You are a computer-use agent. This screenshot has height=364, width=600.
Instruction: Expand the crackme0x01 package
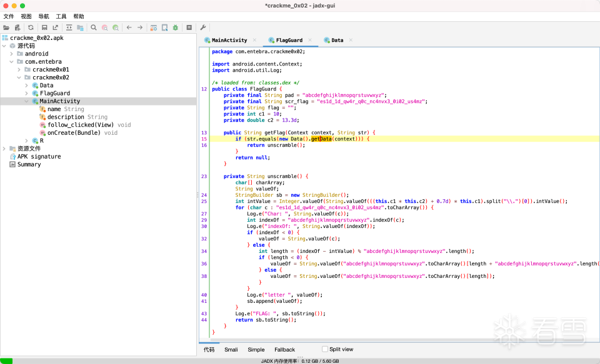19,69
